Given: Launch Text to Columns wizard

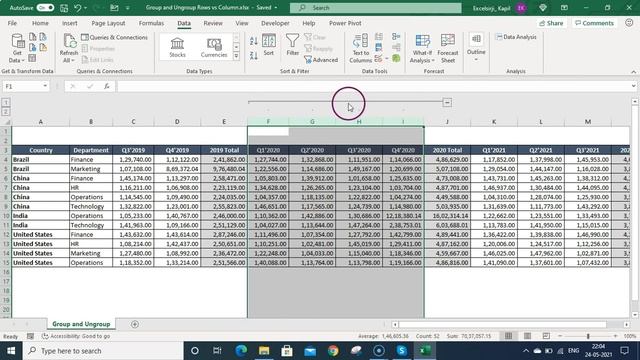Looking at the screenshot, I should 360,48.
